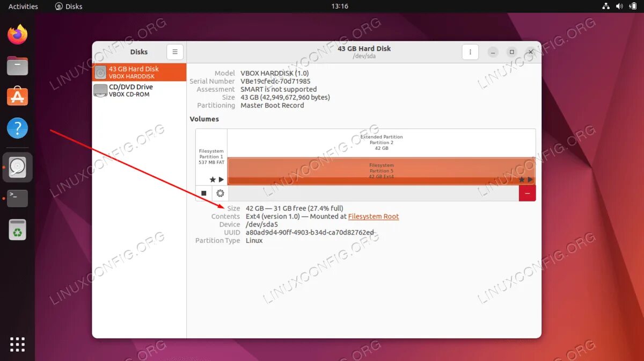Viewport: 644px width, 361px height.
Task: Click size text 43 GB (42,949,672,960 bytes)
Action: 285,97
